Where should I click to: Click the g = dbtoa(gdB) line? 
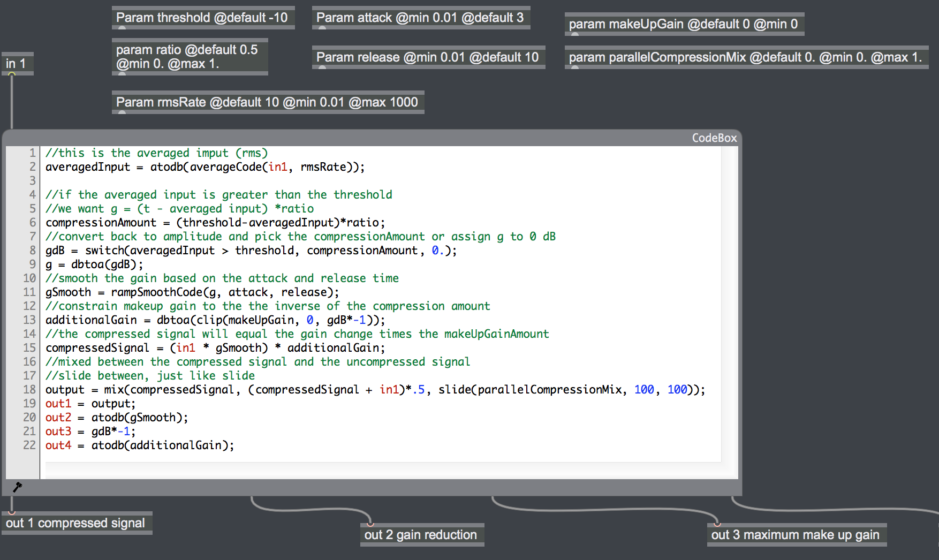click(94, 264)
